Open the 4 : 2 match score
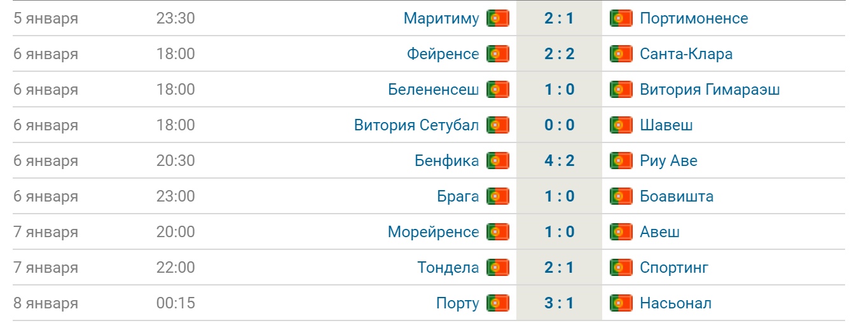 coord(560,161)
